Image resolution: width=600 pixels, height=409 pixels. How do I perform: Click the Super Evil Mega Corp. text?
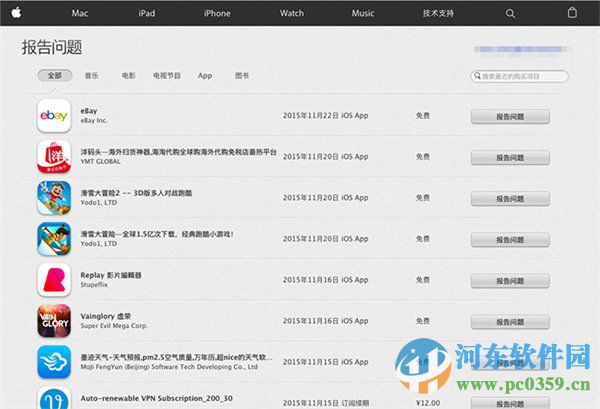click(114, 326)
